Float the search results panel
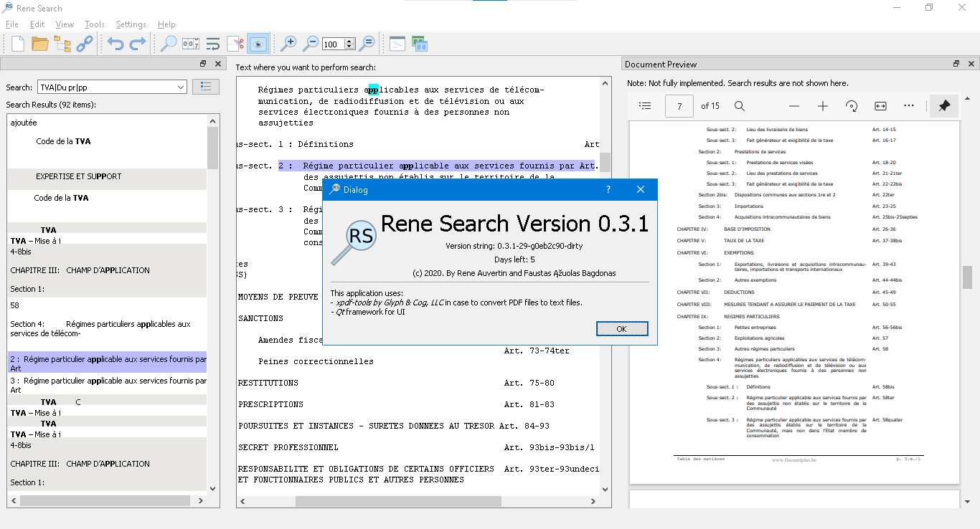 click(x=203, y=64)
